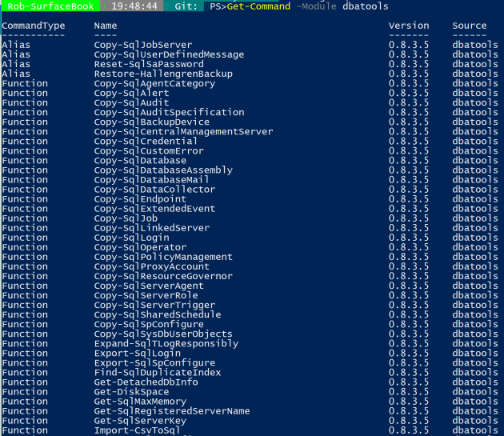Image resolution: width=504 pixels, height=436 pixels.
Task: Click Copy-SqlOperator function name
Action: 140,247
